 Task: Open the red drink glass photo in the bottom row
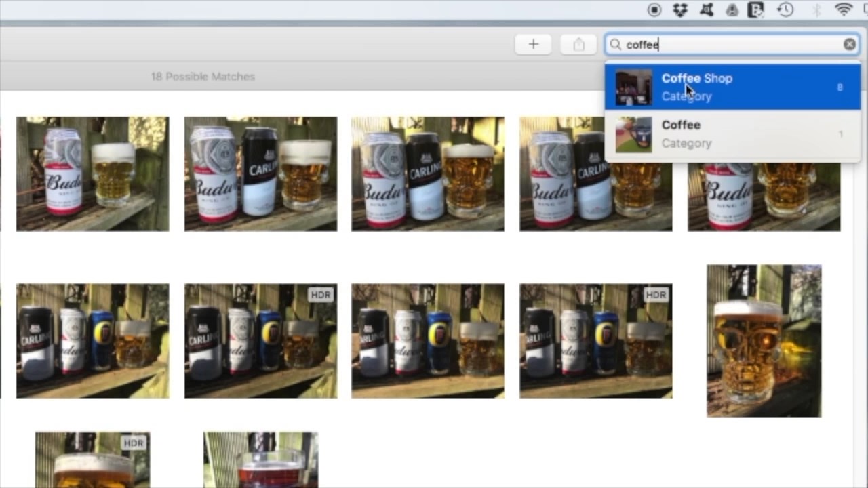(260, 460)
